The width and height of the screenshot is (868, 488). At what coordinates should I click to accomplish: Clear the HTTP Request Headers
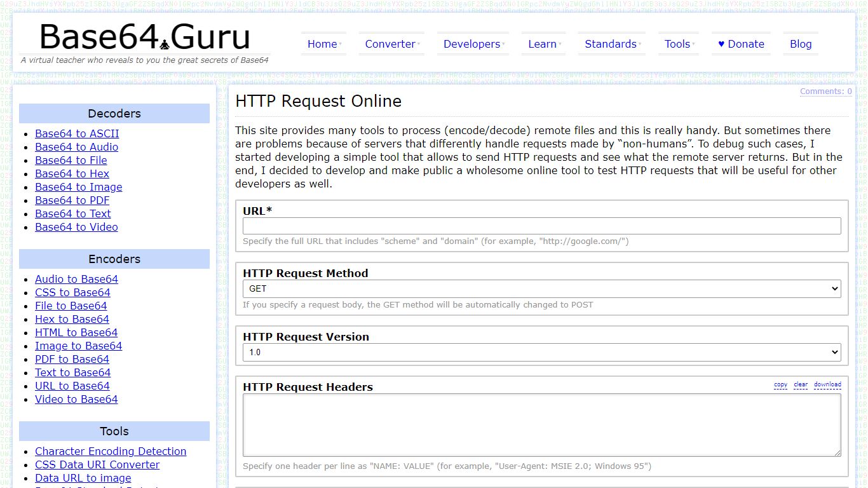(801, 384)
